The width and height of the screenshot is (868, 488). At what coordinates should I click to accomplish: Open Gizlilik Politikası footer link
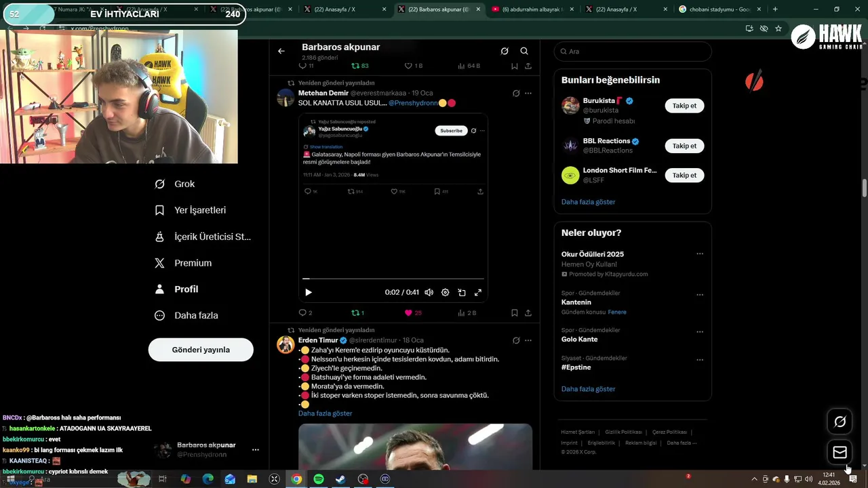(x=623, y=432)
